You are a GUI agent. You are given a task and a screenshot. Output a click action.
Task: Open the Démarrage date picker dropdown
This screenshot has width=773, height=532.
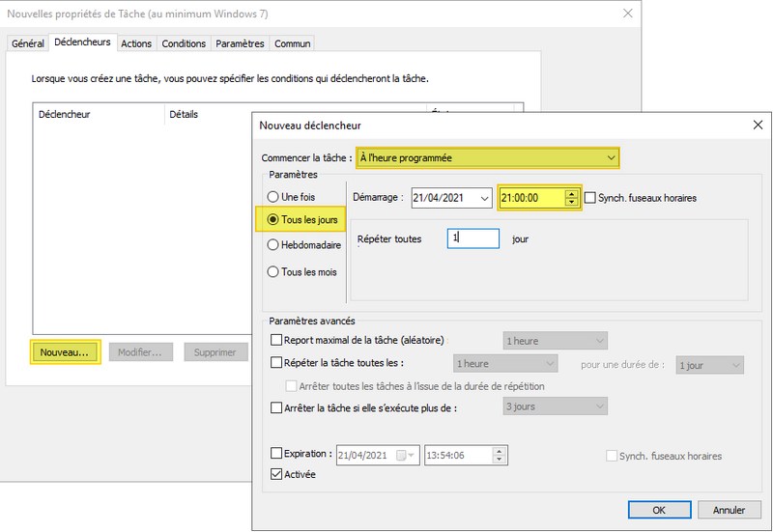(x=483, y=198)
